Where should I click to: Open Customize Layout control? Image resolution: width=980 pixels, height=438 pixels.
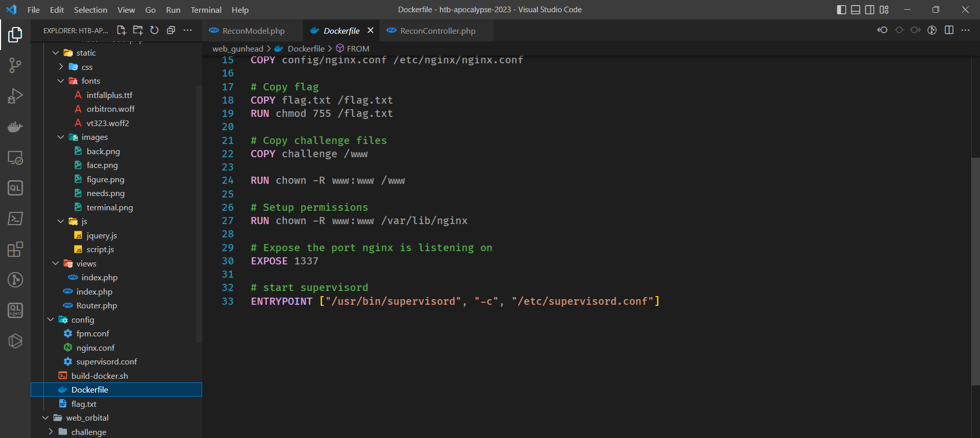pos(884,10)
